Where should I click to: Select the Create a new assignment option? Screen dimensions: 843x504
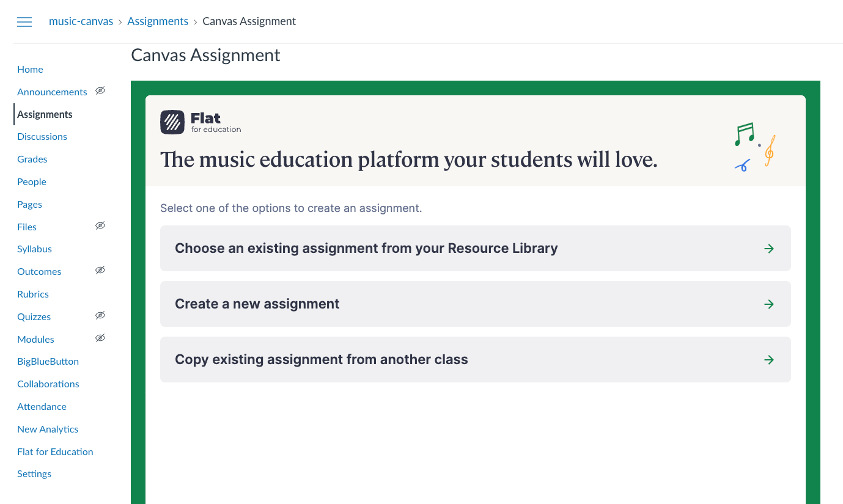[257, 304]
